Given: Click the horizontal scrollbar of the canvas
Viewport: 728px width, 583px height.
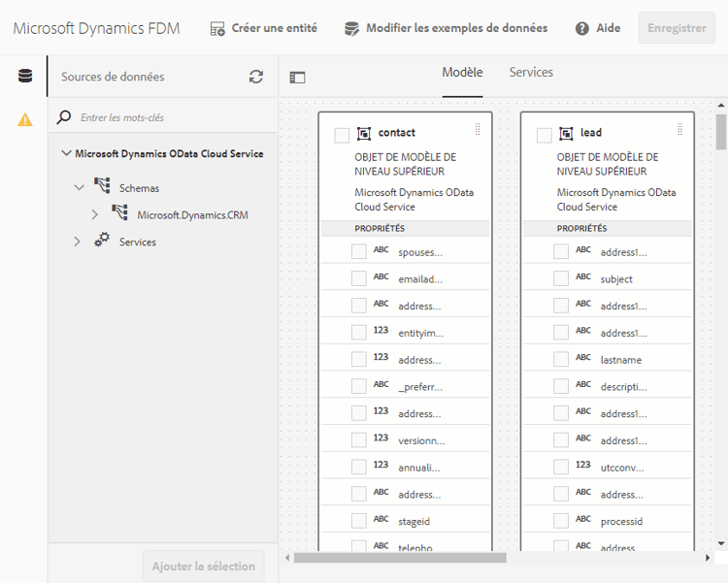Looking at the screenshot, I should 400,558.
